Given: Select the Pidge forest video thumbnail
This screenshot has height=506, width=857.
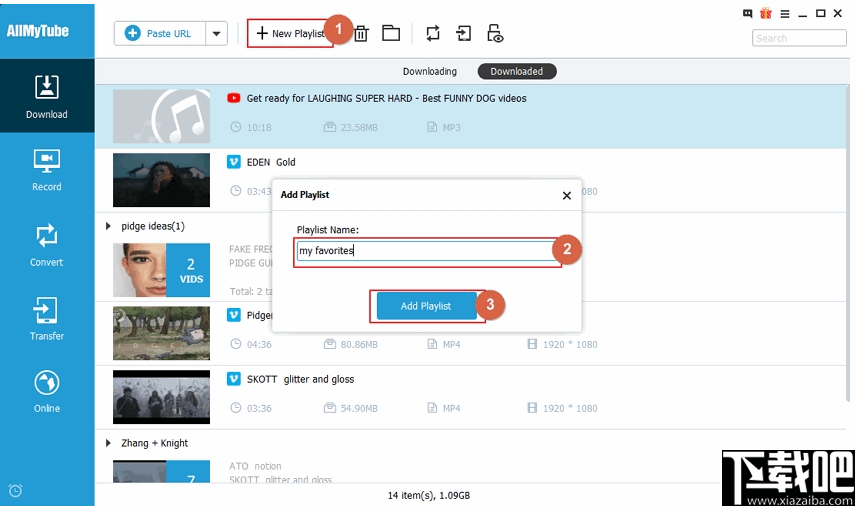Looking at the screenshot, I should [x=161, y=333].
